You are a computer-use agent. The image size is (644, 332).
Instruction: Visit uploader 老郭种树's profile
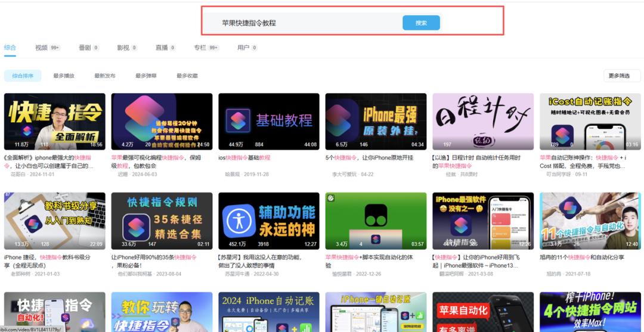[x=21, y=274]
